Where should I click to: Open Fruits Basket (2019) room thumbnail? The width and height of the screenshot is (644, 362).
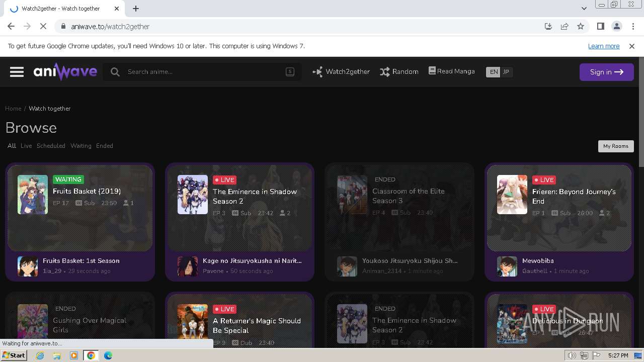33,195
